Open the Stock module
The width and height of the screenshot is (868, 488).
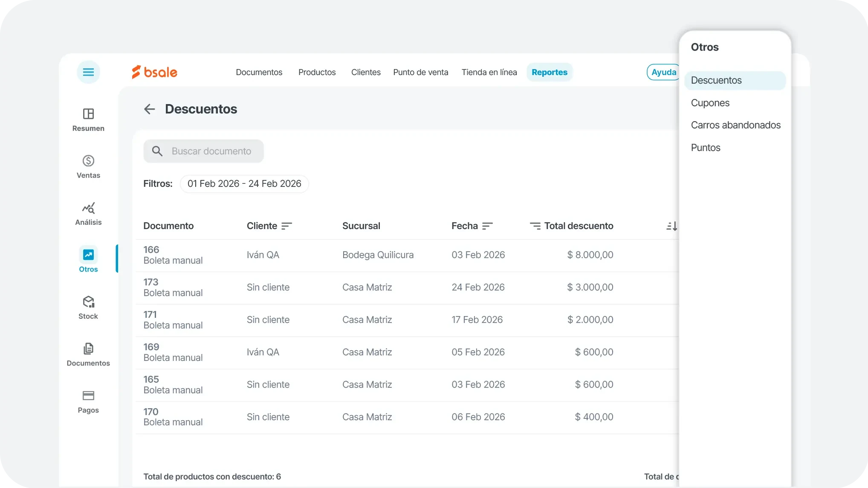(88, 307)
